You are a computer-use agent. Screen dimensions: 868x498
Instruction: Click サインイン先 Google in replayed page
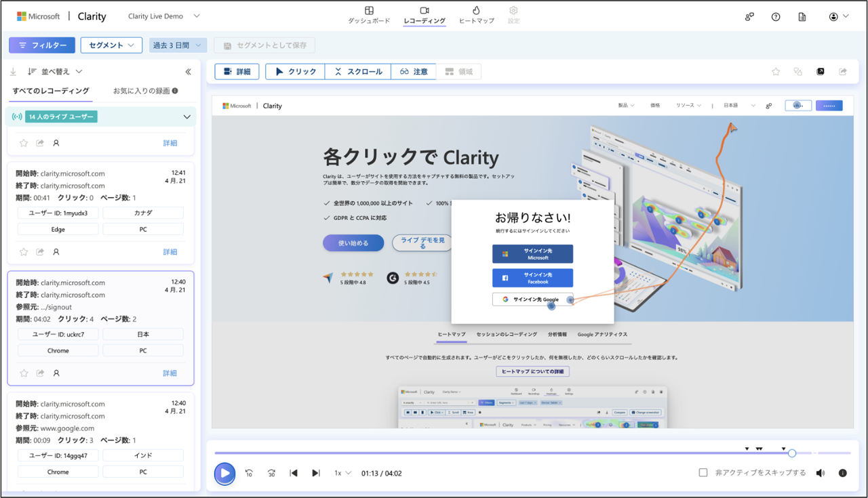click(x=532, y=299)
